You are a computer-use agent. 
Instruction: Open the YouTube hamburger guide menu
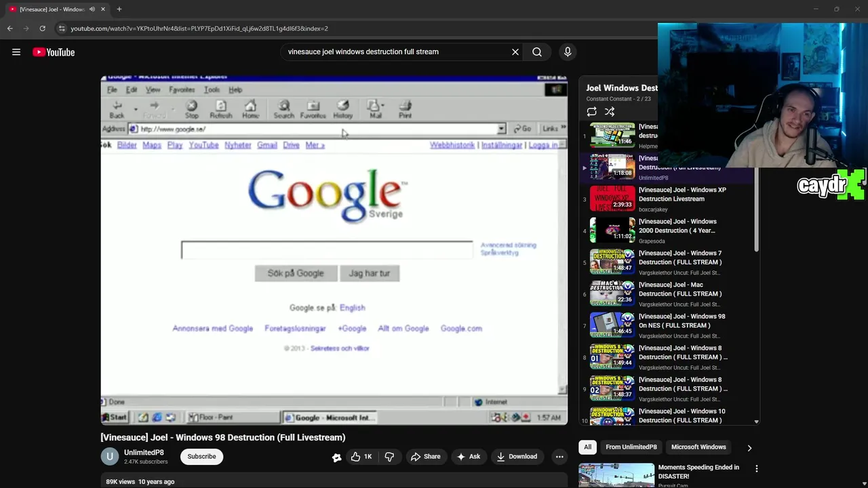(16, 52)
